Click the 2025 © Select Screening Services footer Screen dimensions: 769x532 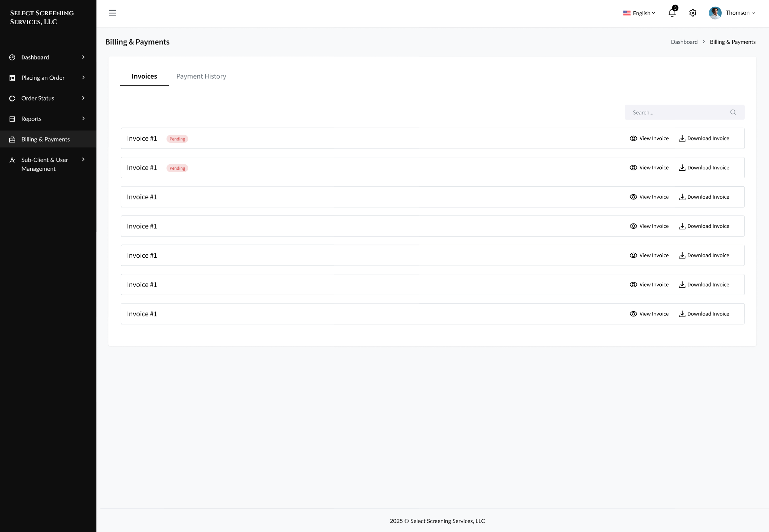point(437,521)
